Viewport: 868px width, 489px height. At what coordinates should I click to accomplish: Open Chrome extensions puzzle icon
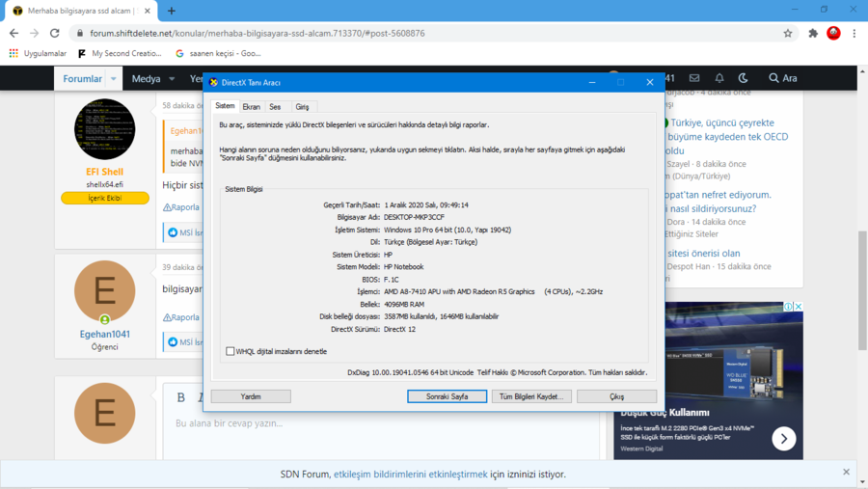pos(813,33)
